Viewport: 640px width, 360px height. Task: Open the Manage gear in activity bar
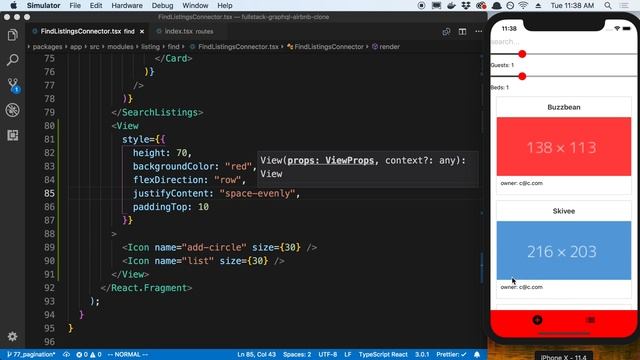[13, 336]
